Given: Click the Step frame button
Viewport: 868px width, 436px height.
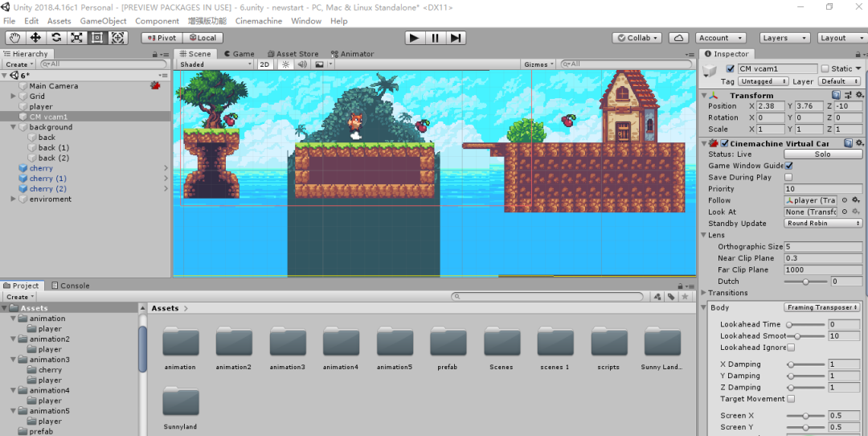Looking at the screenshot, I should 456,38.
